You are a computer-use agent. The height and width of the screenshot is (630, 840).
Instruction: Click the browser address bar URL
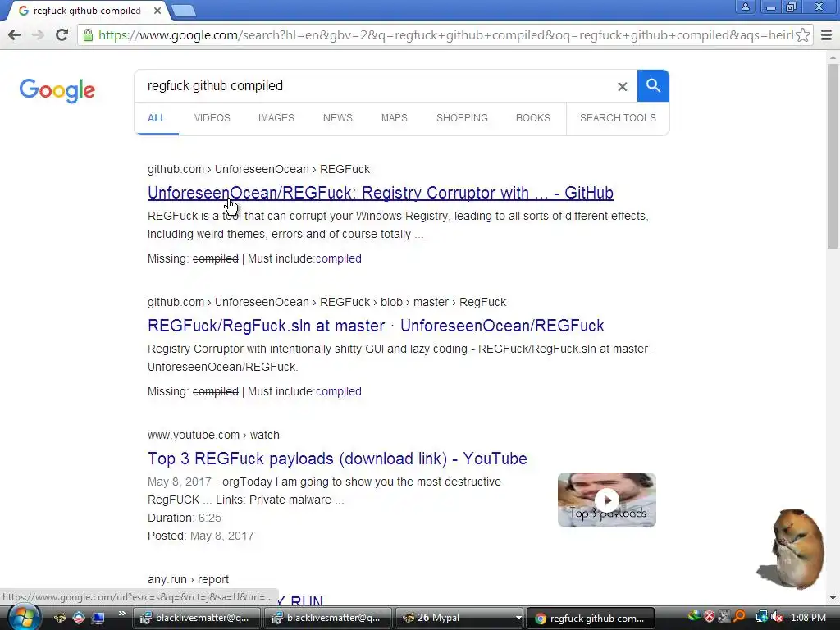tap(445, 35)
